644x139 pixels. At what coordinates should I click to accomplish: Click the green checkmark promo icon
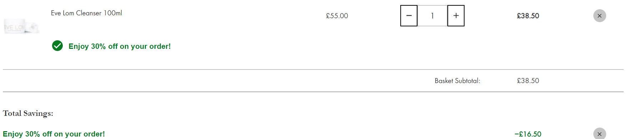tap(57, 46)
